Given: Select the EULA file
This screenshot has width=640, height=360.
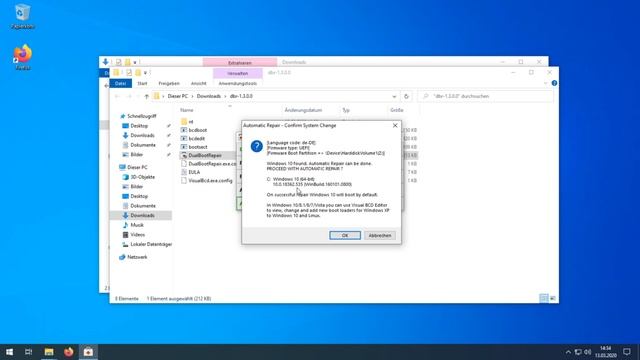Looking at the screenshot, I should [194, 172].
